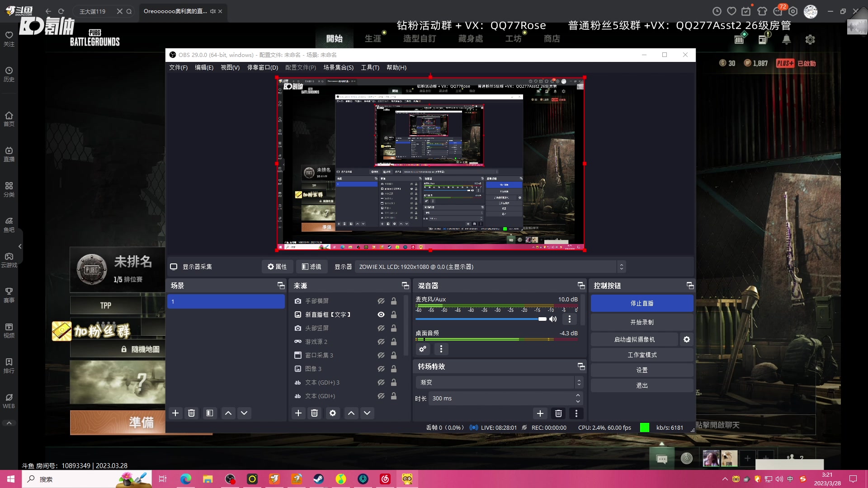Viewport: 868px width, 488px height.
Task: Click the Windows search box
Action: click(x=87, y=479)
